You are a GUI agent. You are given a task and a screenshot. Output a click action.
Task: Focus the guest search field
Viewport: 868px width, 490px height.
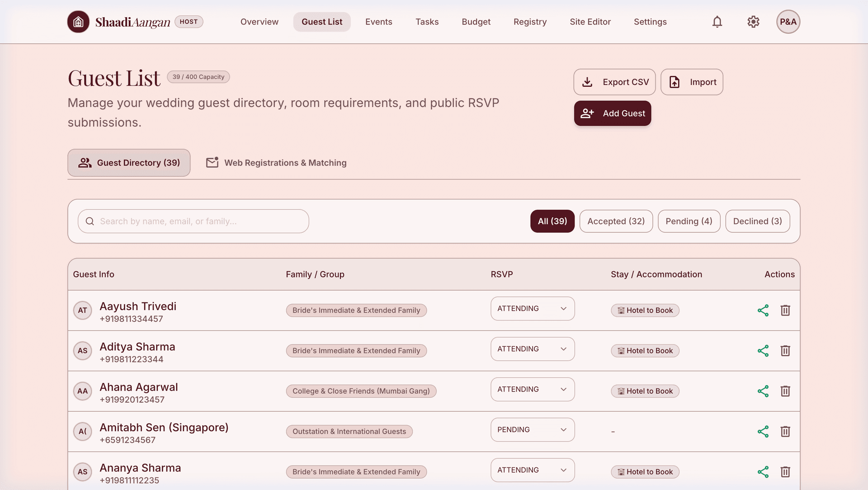pyautogui.click(x=193, y=221)
